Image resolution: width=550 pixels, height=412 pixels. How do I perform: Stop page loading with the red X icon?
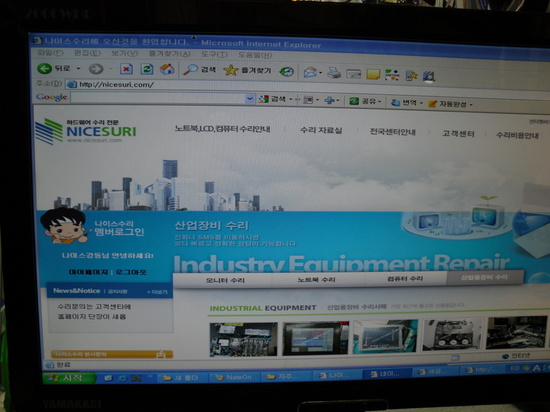126,69
